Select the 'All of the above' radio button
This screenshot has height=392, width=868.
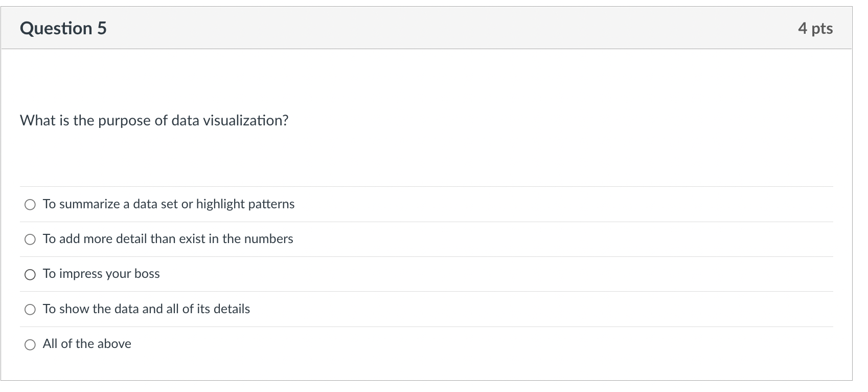[x=30, y=344]
